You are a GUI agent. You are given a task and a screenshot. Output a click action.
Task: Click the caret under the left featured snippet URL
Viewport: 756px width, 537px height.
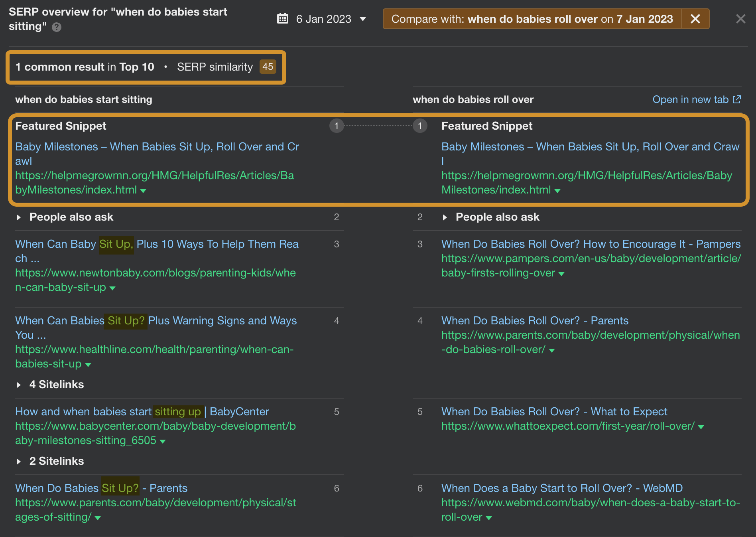[144, 191]
